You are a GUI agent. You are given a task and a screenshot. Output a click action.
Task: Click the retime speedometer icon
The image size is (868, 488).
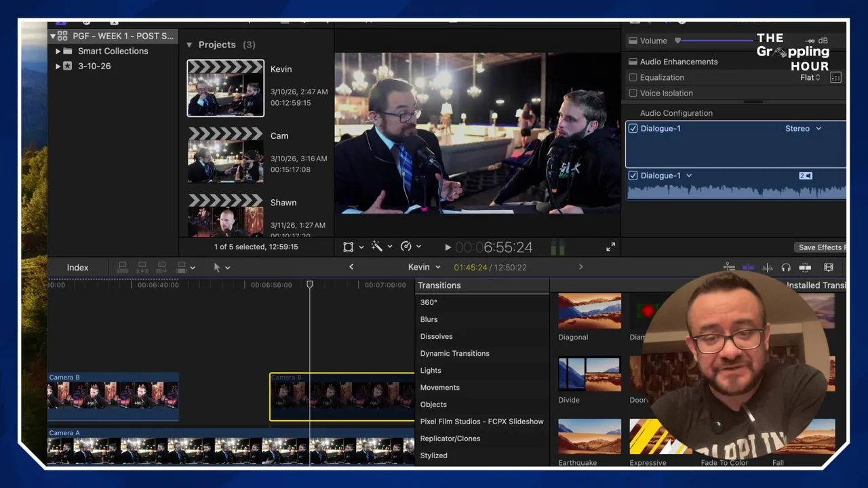[406, 247]
